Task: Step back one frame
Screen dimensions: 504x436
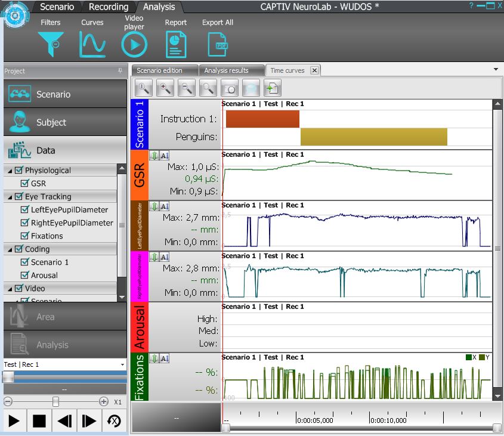Action: pos(64,420)
